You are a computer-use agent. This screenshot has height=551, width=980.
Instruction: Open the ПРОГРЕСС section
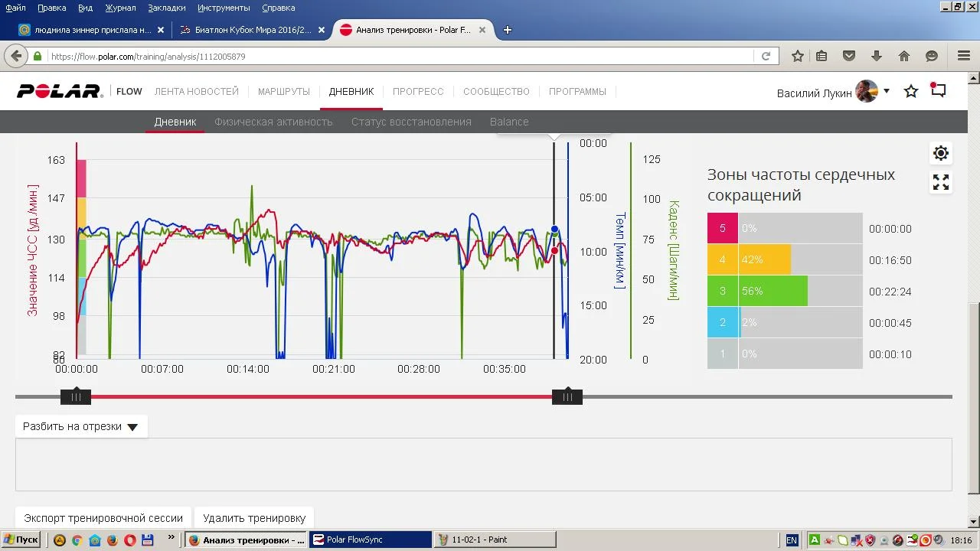418,92
